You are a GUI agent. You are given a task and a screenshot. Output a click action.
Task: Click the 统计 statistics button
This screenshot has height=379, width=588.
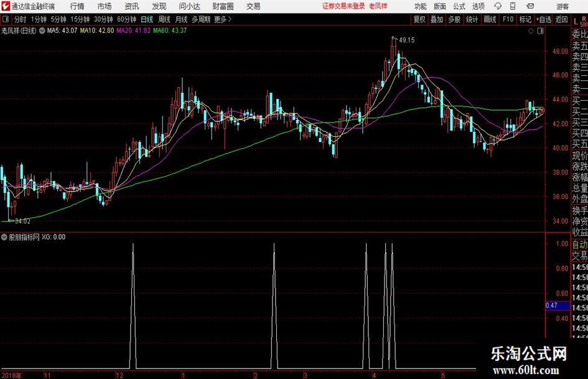[x=472, y=19]
